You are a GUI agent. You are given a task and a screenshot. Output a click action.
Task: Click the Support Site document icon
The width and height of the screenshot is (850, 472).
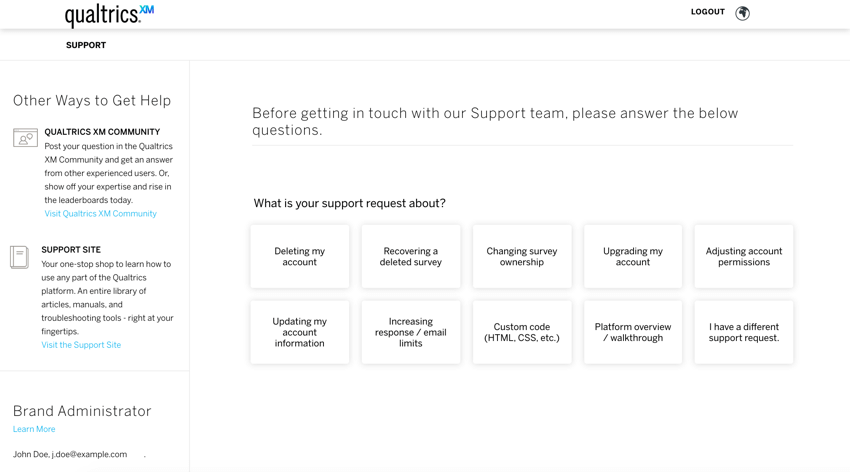tap(20, 257)
